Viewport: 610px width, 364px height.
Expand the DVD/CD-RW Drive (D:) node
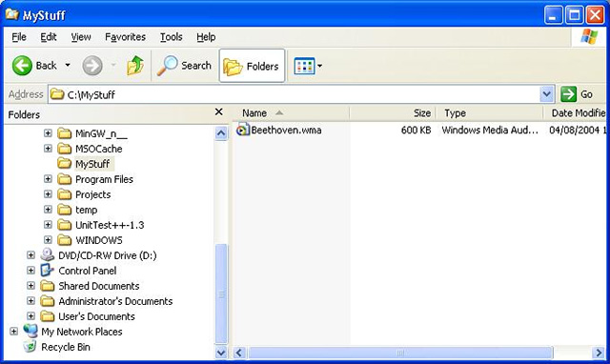30,255
